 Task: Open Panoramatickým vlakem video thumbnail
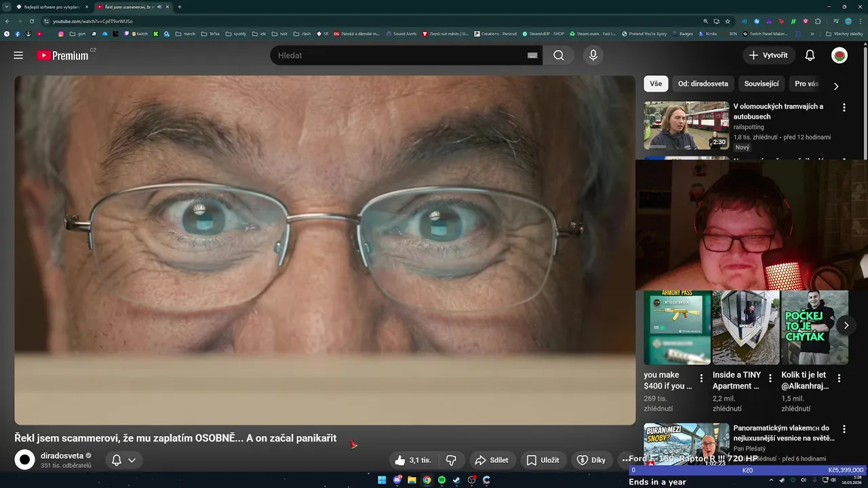coord(686,444)
